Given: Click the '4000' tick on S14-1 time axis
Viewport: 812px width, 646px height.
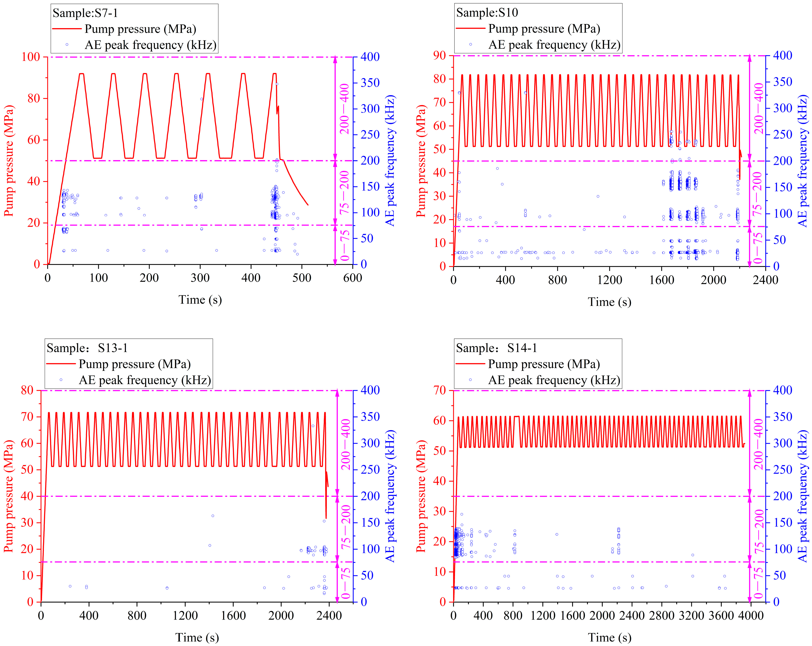Looking at the screenshot, I should click(x=751, y=616).
